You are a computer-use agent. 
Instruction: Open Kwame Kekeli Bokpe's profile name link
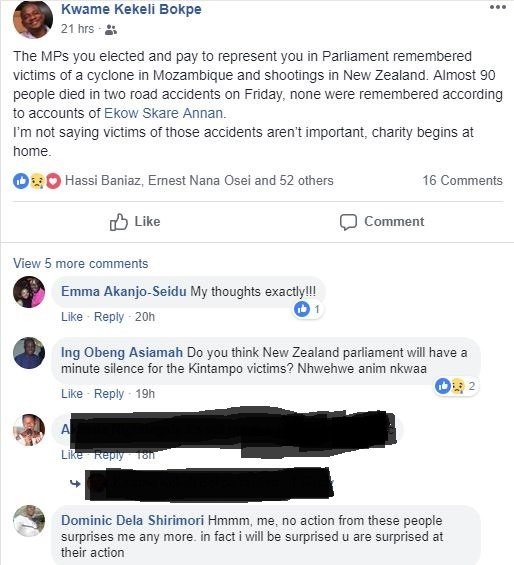[x=131, y=9]
